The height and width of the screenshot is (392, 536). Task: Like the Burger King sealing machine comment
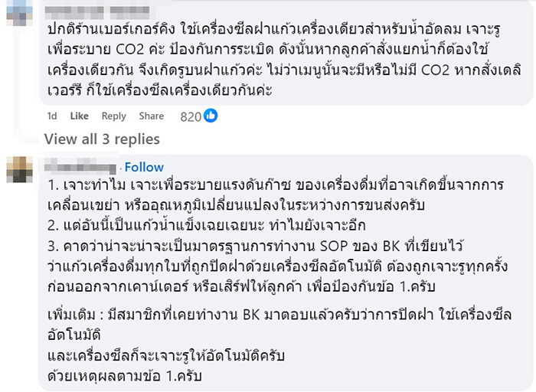click(x=80, y=116)
